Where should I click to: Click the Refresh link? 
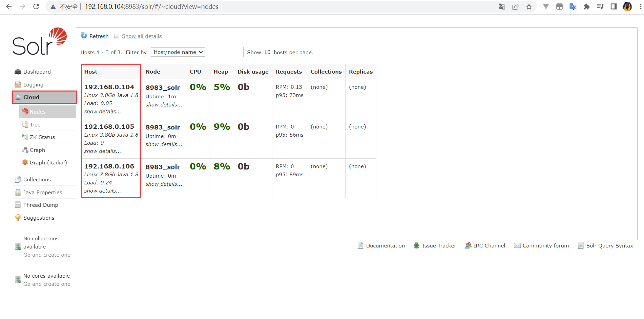tap(99, 36)
